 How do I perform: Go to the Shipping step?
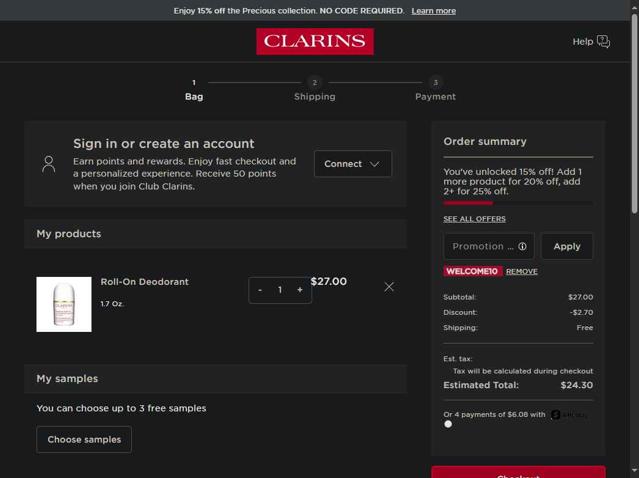315,90
